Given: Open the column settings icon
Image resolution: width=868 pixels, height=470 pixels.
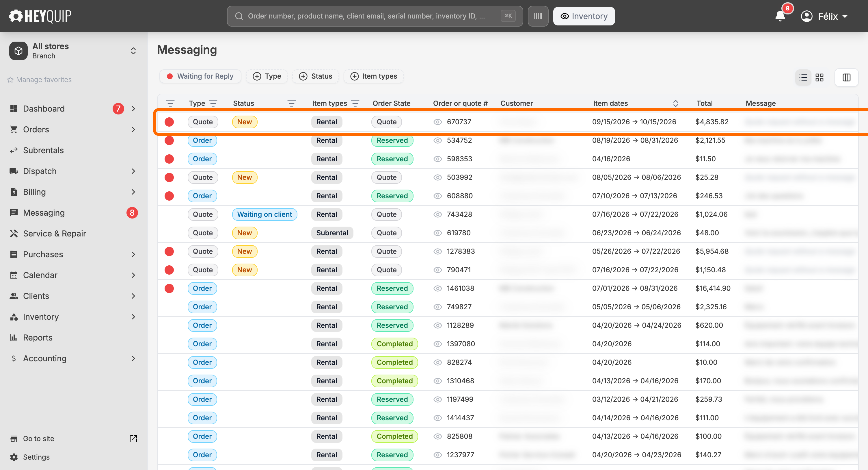Looking at the screenshot, I should [x=846, y=77].
